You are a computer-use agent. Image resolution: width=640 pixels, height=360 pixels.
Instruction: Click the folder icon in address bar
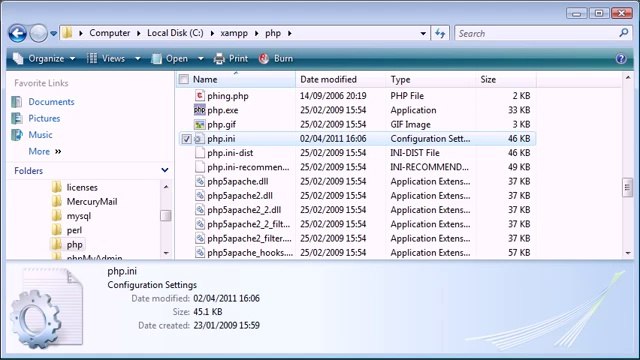tap(67, 33)
